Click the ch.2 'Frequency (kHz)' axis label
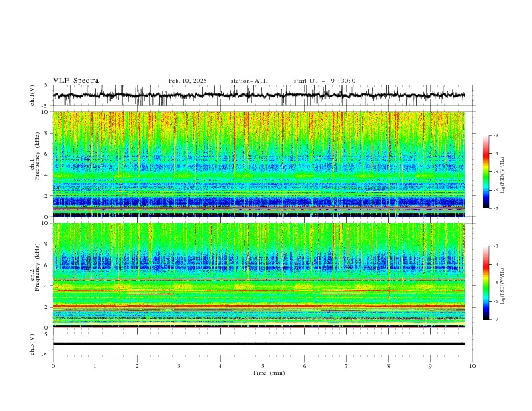532x411 pixels. 38,267
